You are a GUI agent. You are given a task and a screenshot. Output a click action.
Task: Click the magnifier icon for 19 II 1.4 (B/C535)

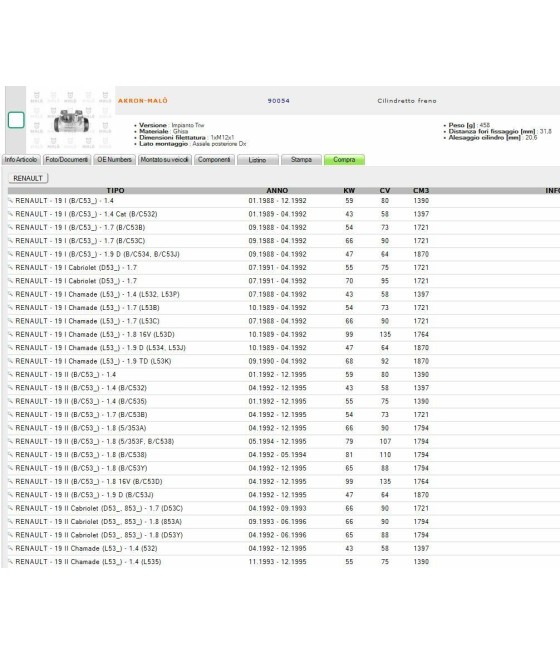[x=11, y=401]
